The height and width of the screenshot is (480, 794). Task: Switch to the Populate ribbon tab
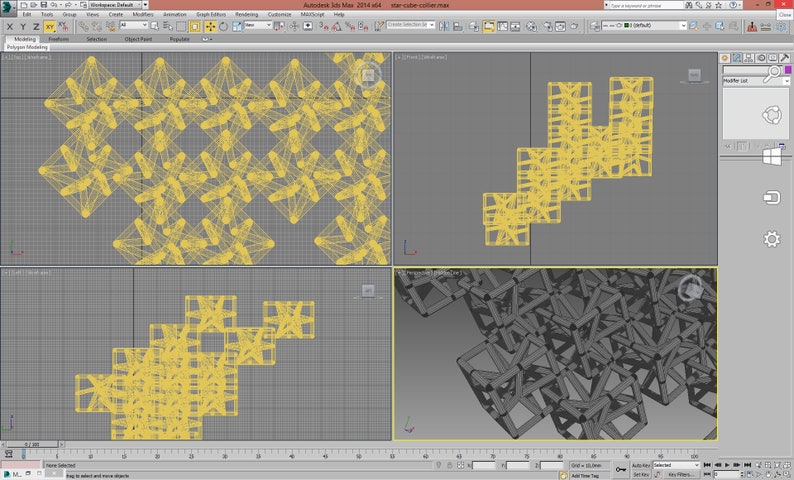179,39
